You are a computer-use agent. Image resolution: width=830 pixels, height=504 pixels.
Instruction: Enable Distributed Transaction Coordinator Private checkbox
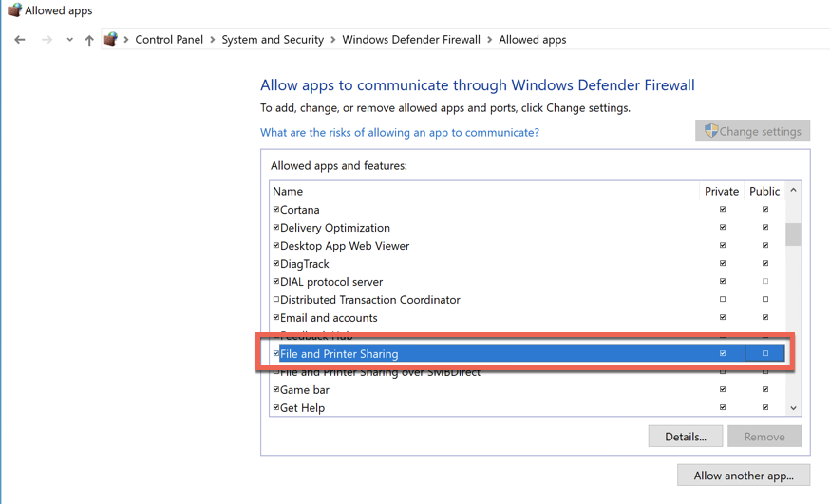(723, 299)
